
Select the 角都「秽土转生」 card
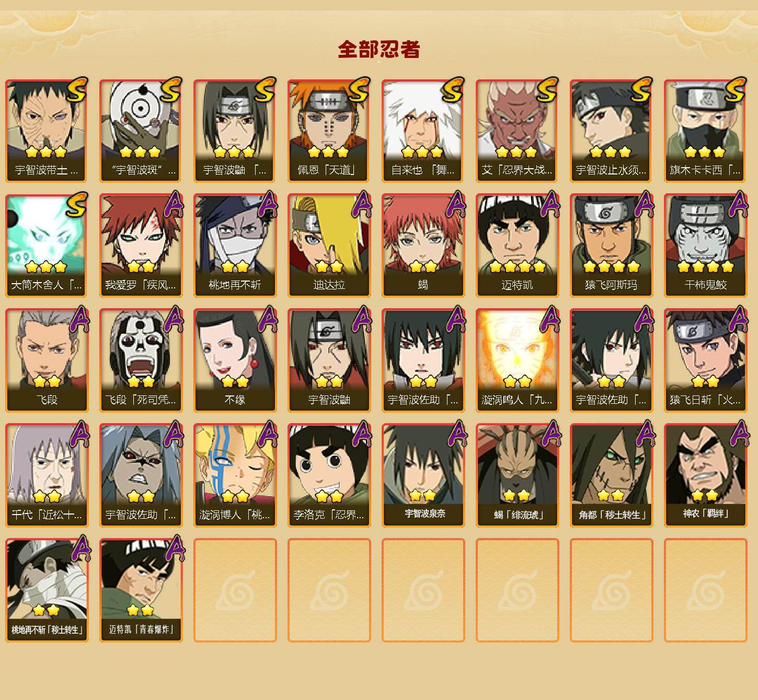[611, 475]
